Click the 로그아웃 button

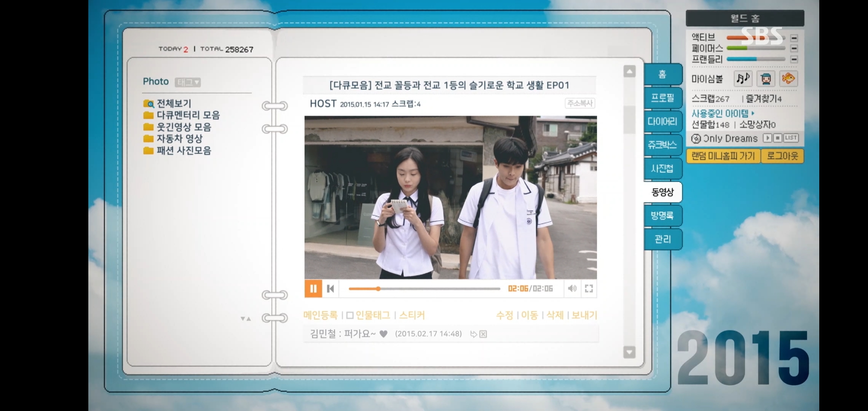click(x=782, y=156)
